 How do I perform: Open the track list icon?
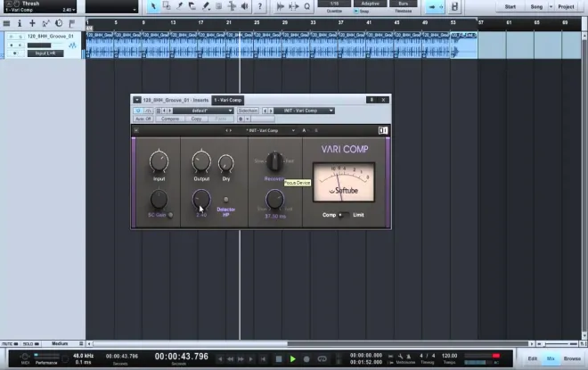click(x=6, y=23)
